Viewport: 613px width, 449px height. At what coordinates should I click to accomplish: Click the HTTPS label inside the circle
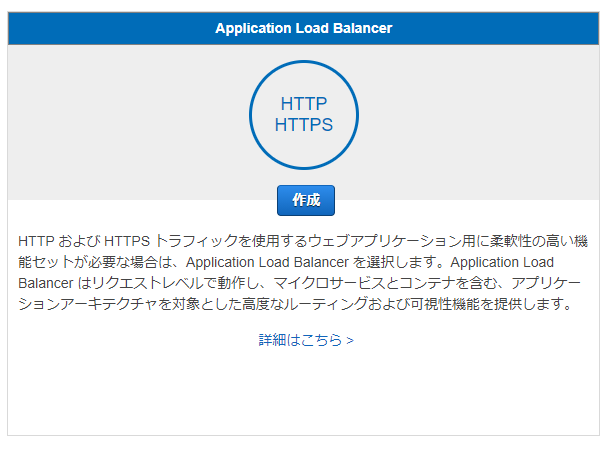(304, 125)
